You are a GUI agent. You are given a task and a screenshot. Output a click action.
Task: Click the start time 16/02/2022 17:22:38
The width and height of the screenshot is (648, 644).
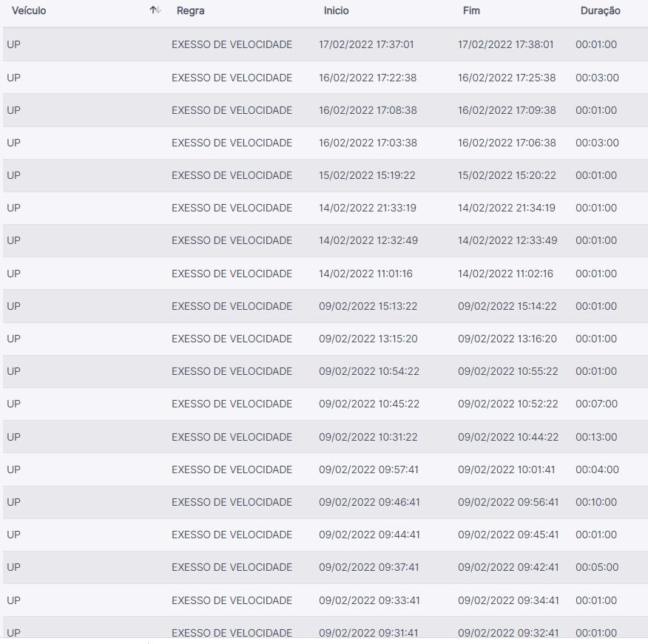pyautogui.click(x=368, y=78)
